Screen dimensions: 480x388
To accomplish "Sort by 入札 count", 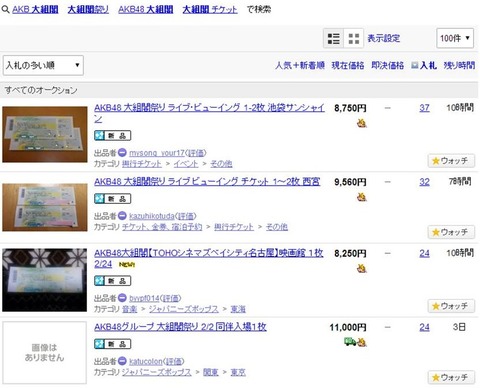I will pyautogui.click(x=428, y=65).
